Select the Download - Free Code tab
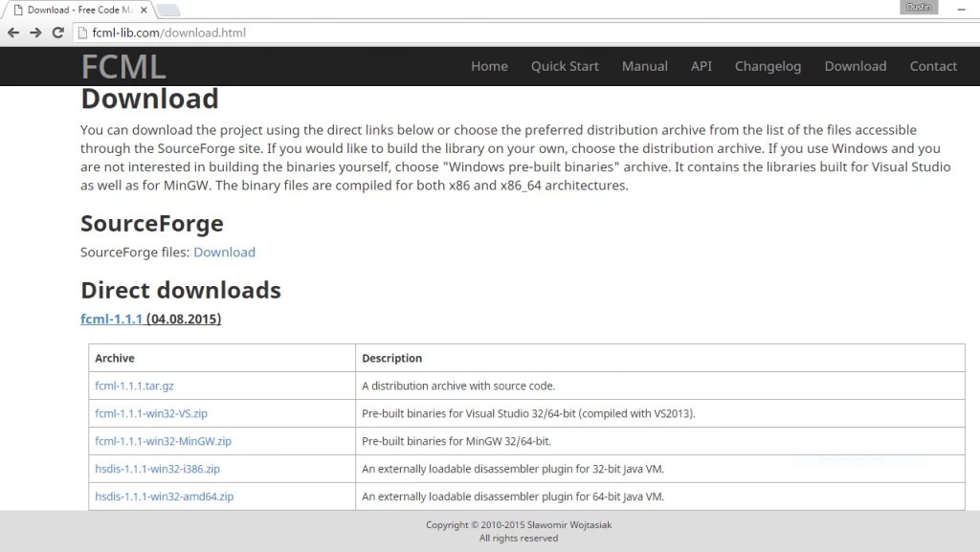 coord(80,10)
